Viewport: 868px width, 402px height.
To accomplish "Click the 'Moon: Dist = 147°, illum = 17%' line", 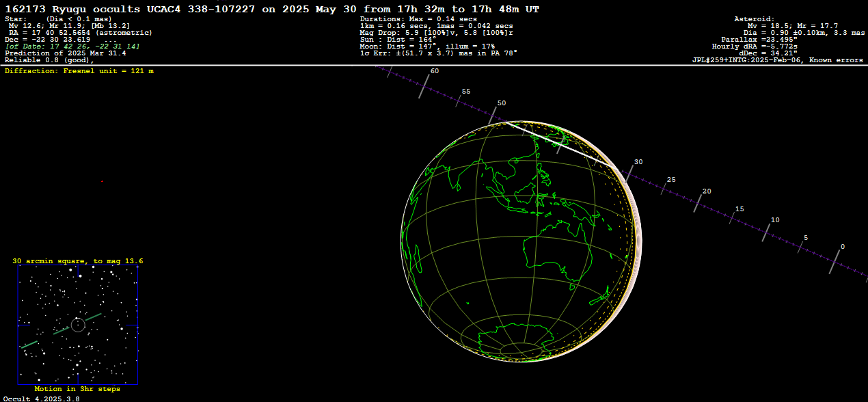I will point(427,46).
